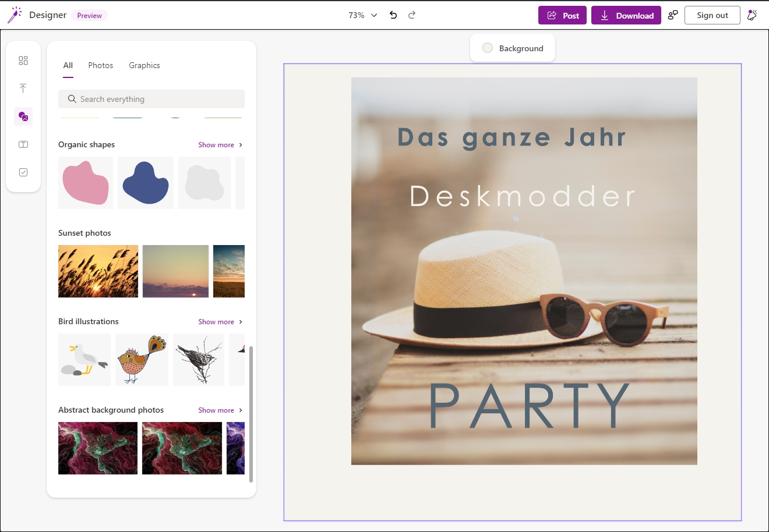Add the dusky horizon sunset photo
The width and height of the screenshot is (769, 532).
[176, 271]
